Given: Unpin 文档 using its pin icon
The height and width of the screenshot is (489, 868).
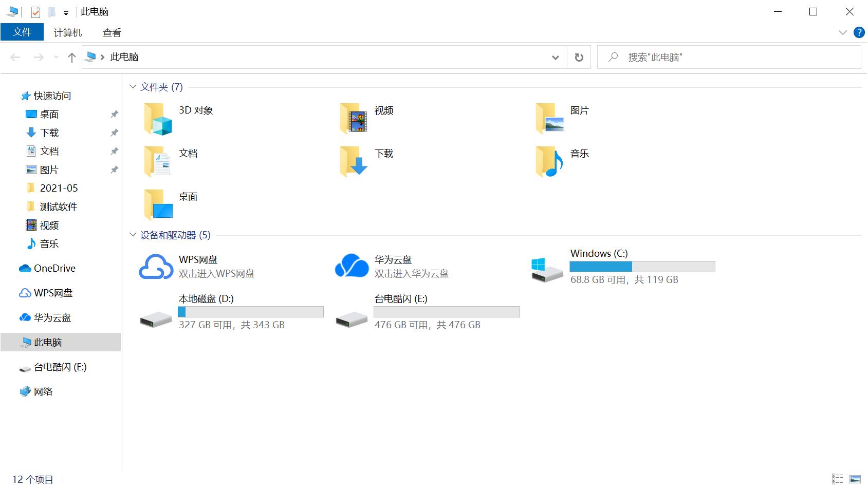Looking at the screenshot, I should tap(114, 152).
